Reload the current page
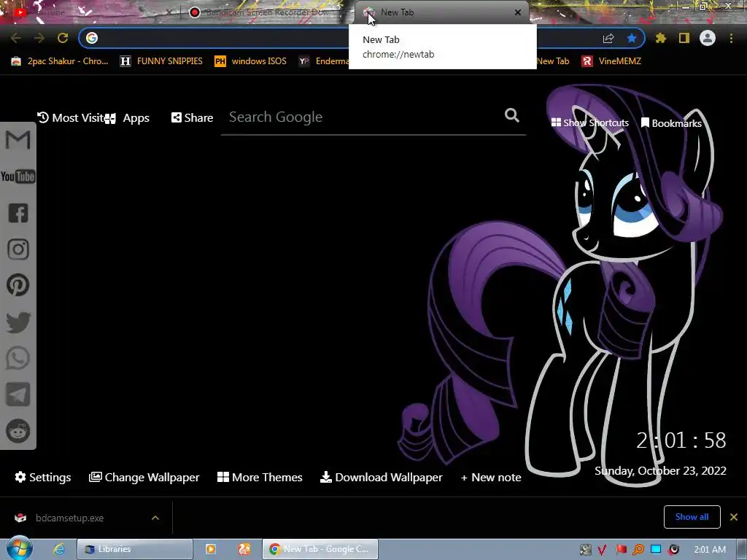 pos(63,38)
